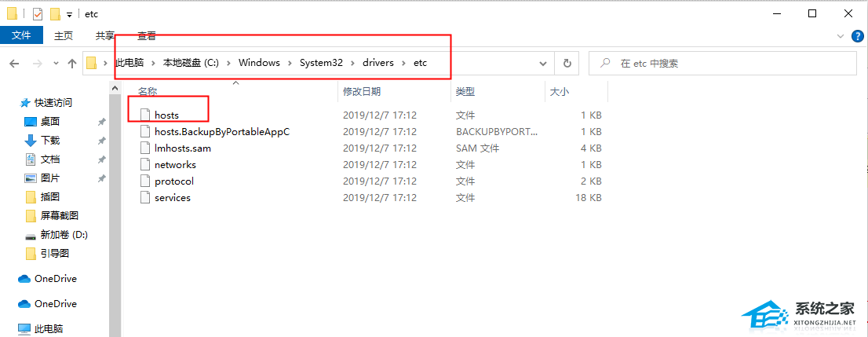Viewport: 868px width, 337px height.
Task: Click the navigation pane scroll up arrow
Action: (115, 88)
